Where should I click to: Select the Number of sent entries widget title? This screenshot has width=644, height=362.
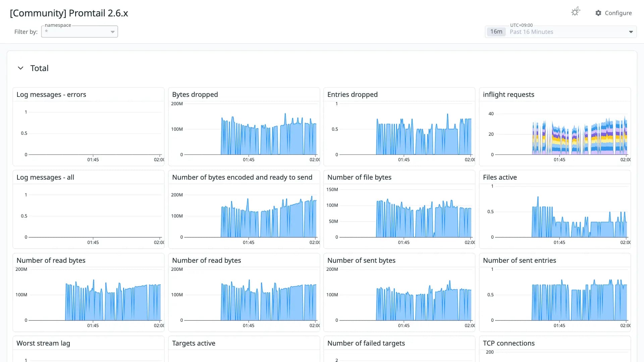tap(520, 260)
